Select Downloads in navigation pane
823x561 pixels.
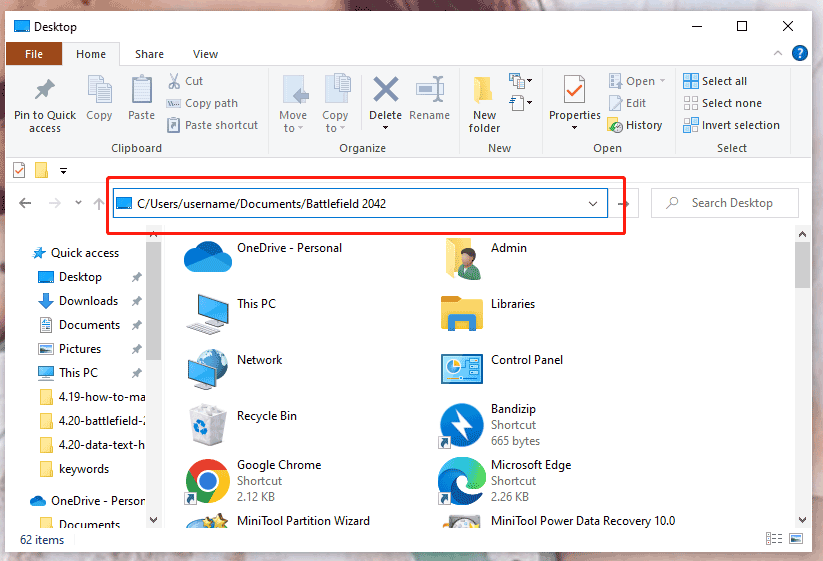(x=78, y=301)
